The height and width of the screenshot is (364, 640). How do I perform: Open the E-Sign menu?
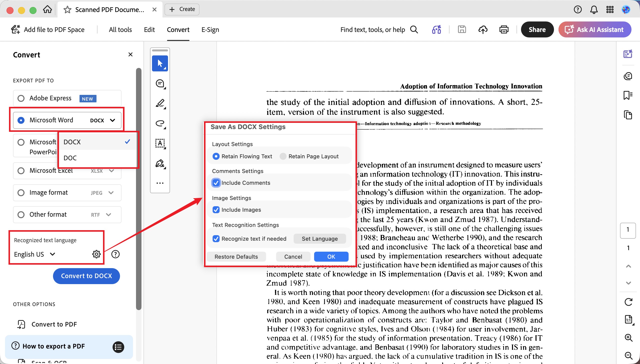click(x=210, y=29)
